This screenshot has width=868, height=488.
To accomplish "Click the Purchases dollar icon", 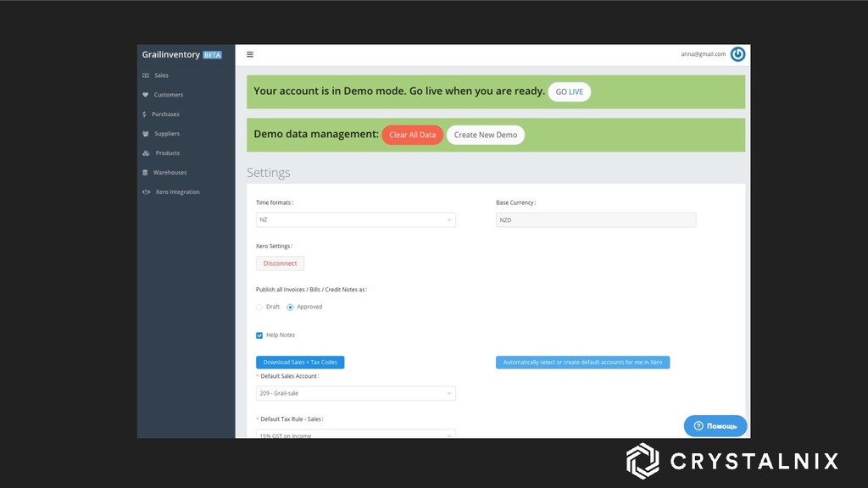I will [144, 114].
